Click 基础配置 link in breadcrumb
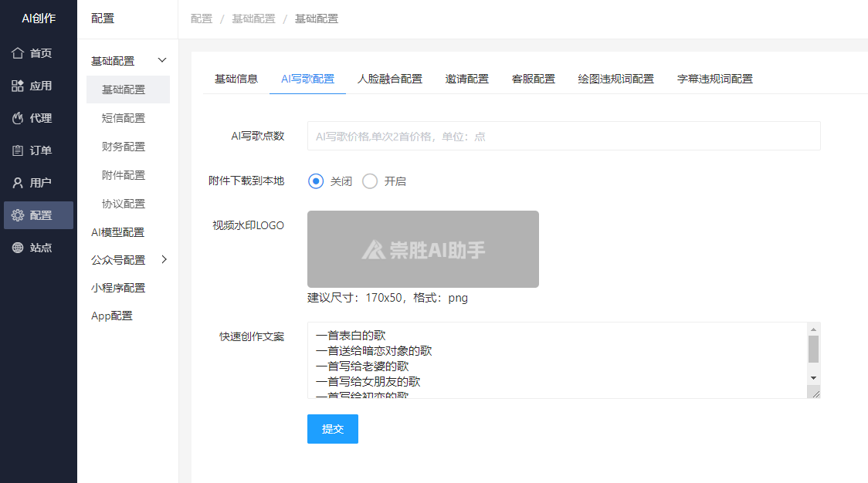 click(253, 19)
